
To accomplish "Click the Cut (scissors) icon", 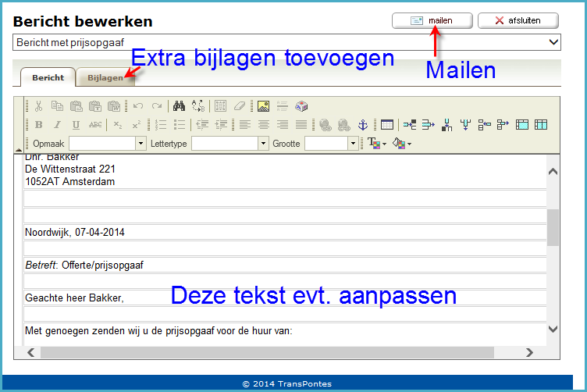I will tap(38, 106).
